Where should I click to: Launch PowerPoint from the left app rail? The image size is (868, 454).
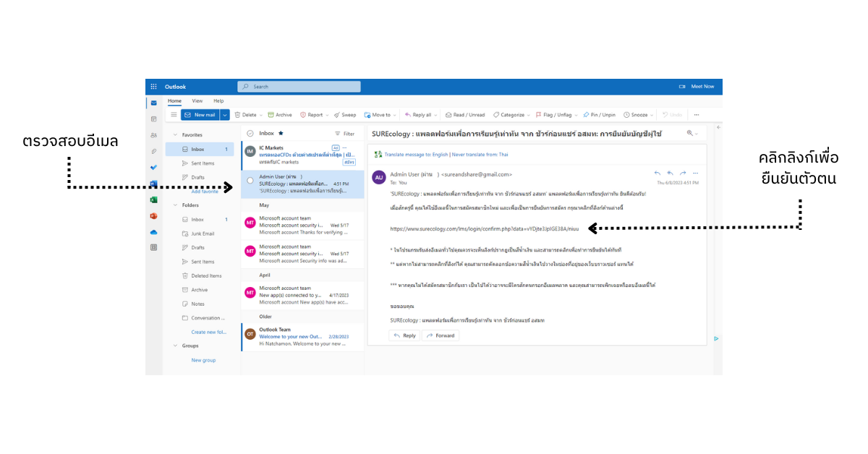153,216
